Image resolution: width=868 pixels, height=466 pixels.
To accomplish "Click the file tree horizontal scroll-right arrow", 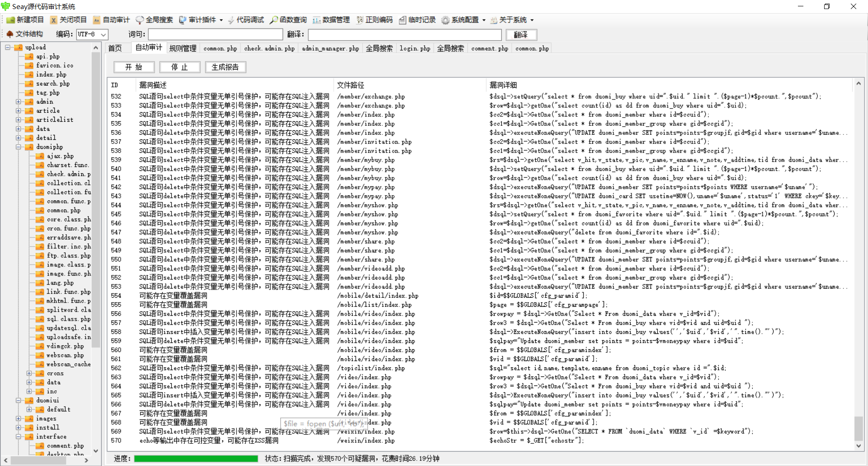I will (x=86, y=461).
